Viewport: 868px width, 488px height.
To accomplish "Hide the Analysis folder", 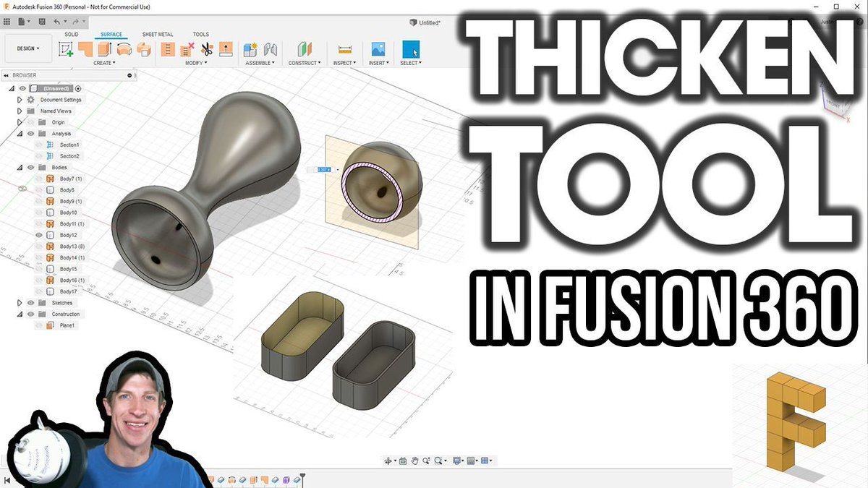I will click(x=31, y=133).
